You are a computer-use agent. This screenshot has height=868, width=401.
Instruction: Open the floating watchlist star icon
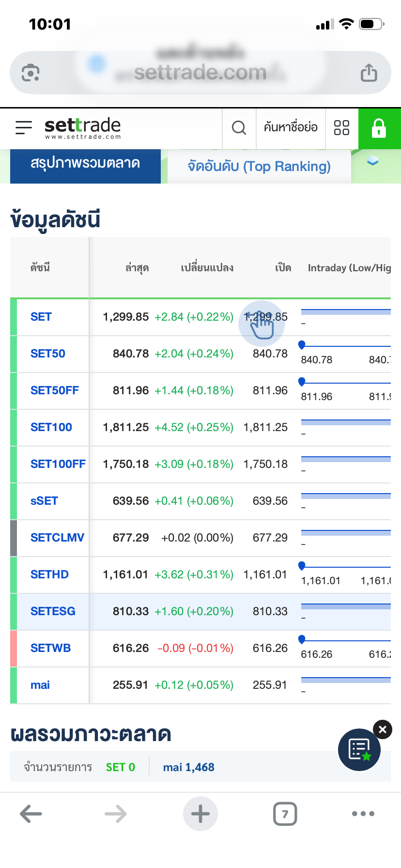click(x=359, y=749)
